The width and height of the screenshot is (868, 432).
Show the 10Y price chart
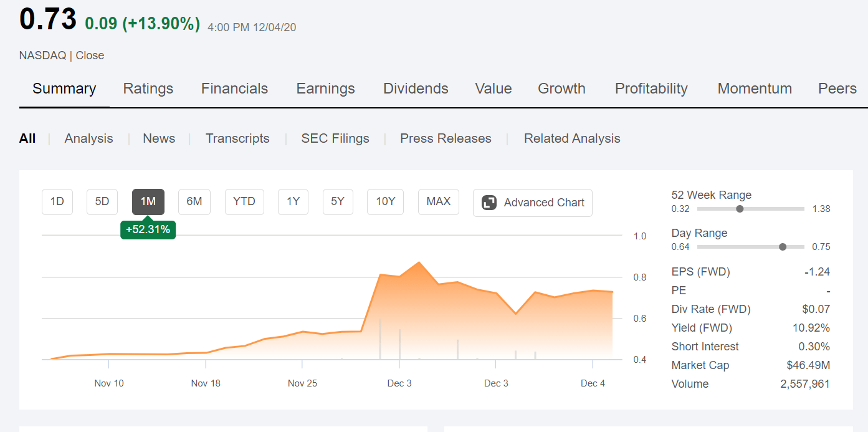click(x=386, y=202)
